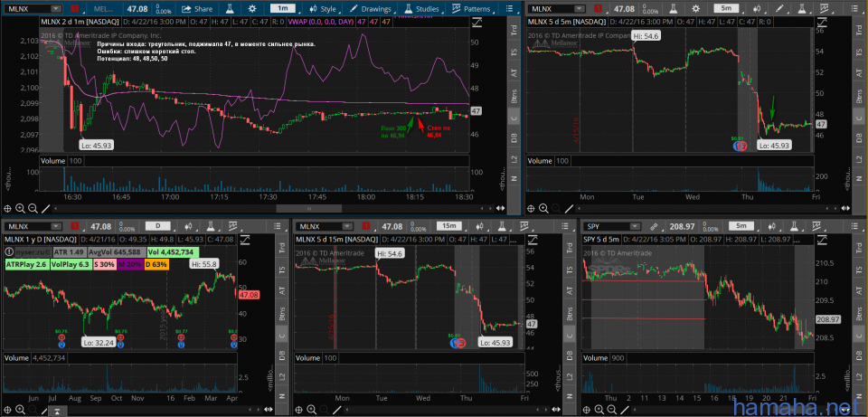Open Drawings menu in top-left chart
The image size is (868, 417).
(372, 9)
